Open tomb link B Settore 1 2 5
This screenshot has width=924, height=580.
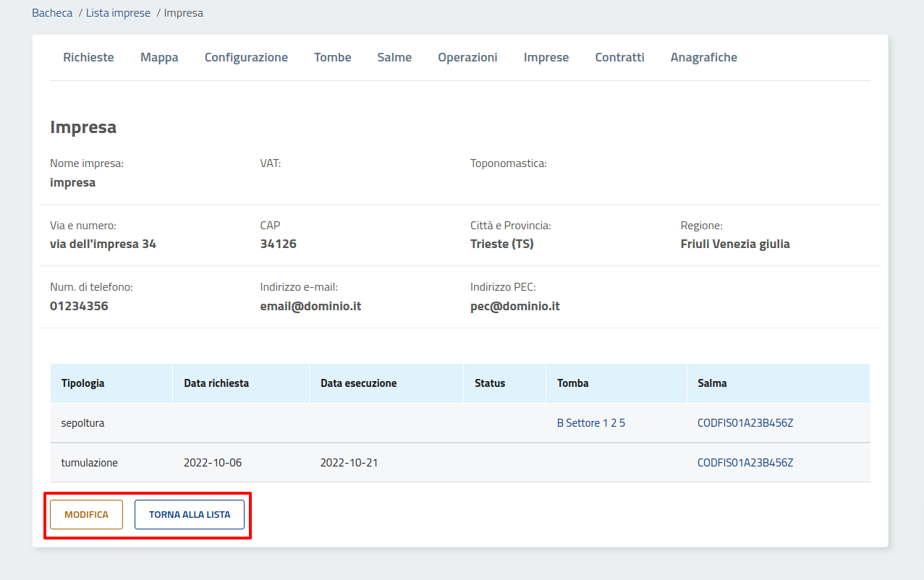coord(590,423)
